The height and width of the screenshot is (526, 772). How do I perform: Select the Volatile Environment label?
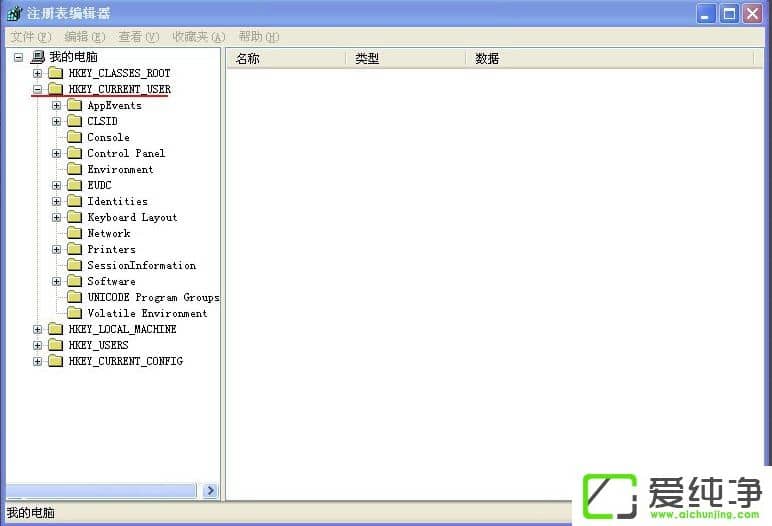[x=147, y=313]
